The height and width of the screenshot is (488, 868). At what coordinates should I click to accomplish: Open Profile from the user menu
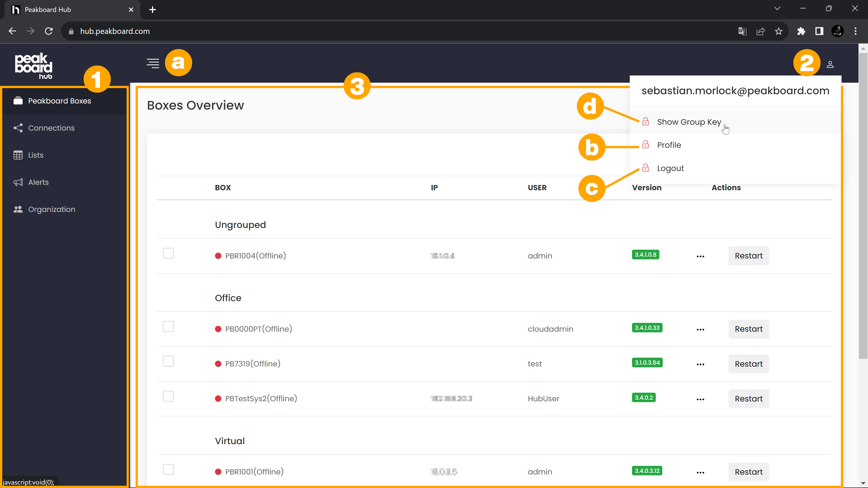pyautogui.click(x=735, y=145)
